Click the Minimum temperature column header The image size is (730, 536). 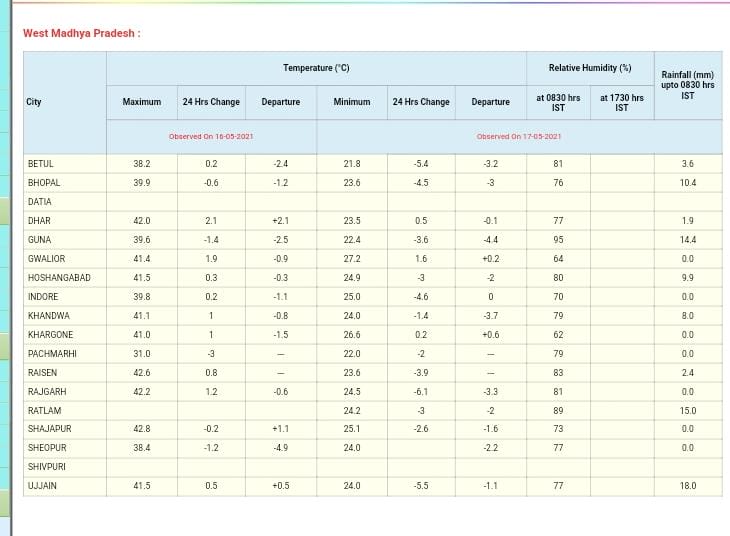[352, 102]
